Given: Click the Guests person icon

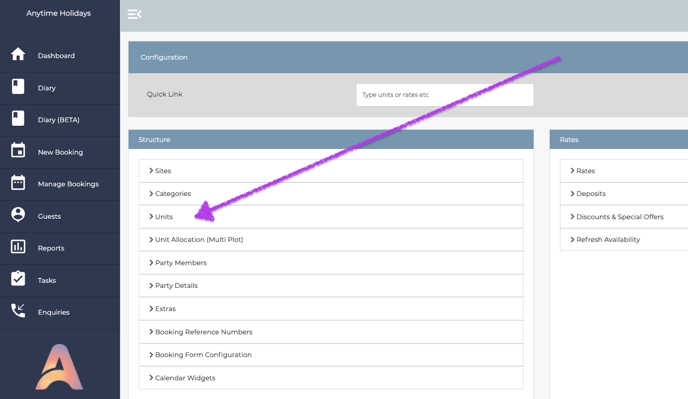Looking at the screenshot, I should [18, 215].
